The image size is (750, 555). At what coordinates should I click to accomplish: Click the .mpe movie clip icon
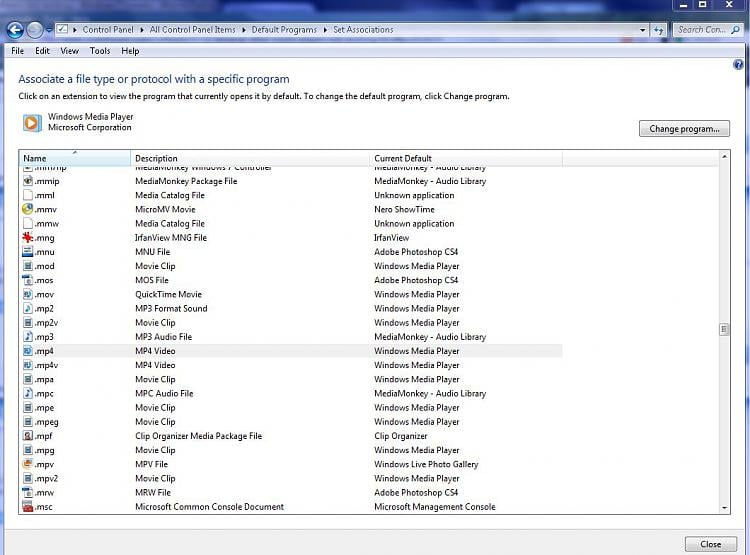tap(28, 408)
